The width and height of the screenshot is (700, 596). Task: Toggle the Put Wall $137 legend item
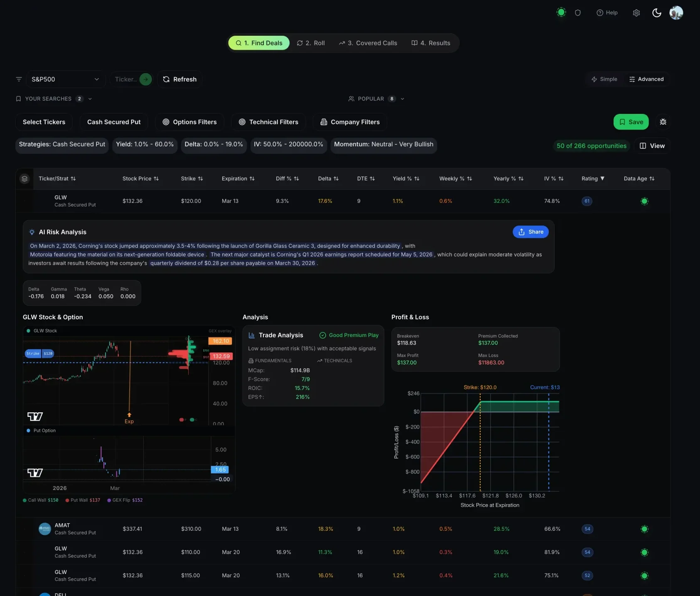(x=83, y=500)
